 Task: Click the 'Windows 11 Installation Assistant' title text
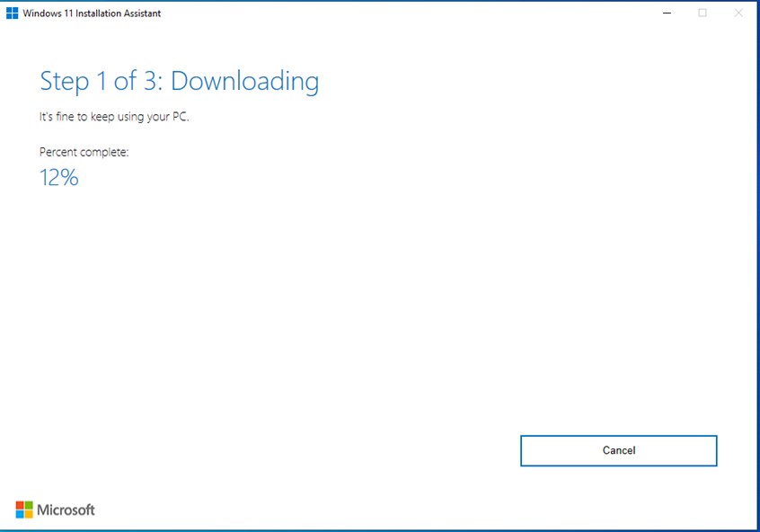coord(92,13)
